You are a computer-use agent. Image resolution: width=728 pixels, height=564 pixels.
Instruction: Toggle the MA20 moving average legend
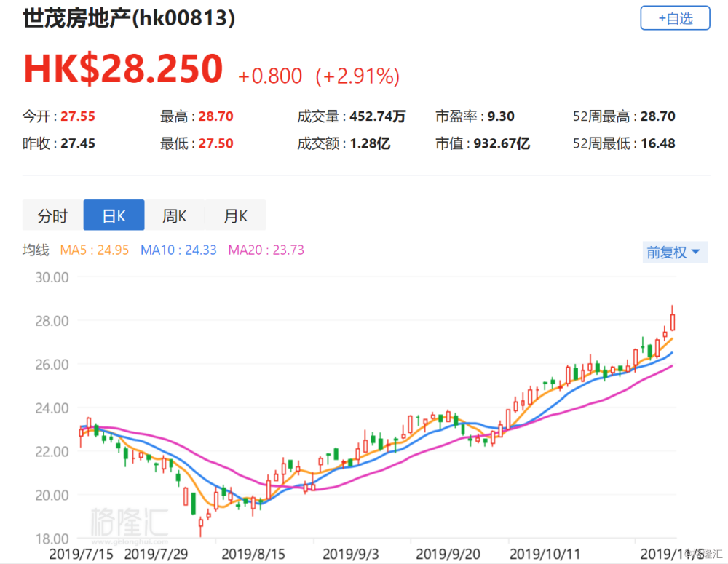(x=266, y=250)
